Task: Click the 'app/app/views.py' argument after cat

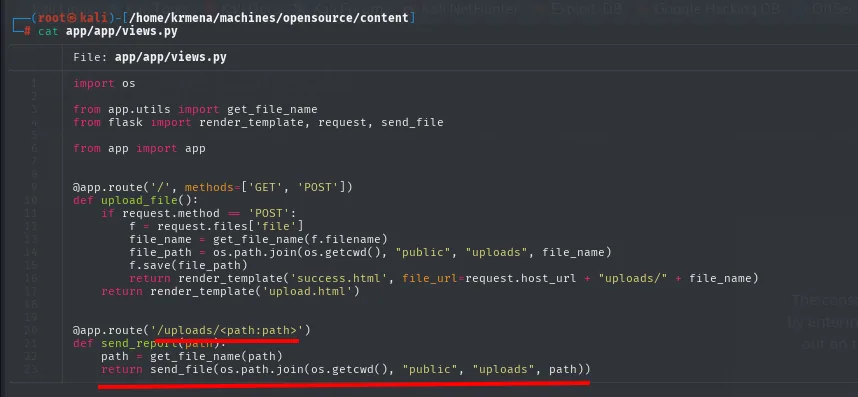Action: [x=121, y=31]
